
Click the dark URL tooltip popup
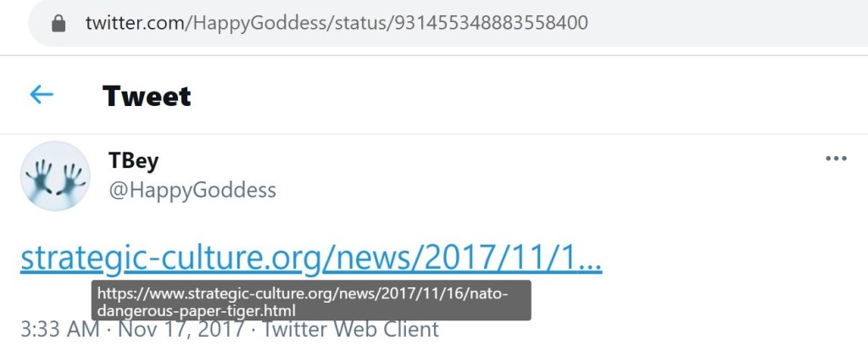pyautogui.click(x=311, y=301)
